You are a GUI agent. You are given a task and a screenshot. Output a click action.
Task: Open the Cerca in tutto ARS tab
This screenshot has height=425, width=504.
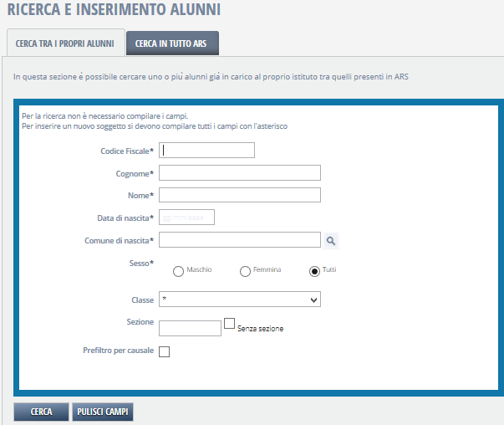click(x=172, y=43)
